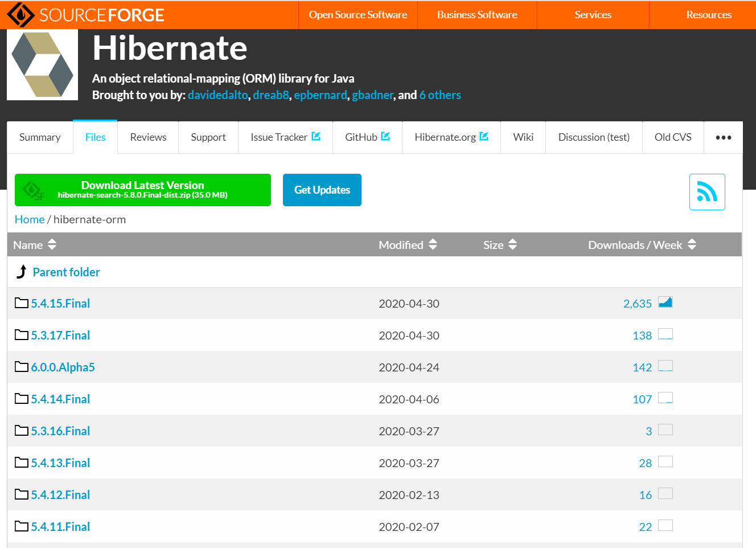Open the Business Software menu
This screenshot has height=548, width=756.
[477, 15]
